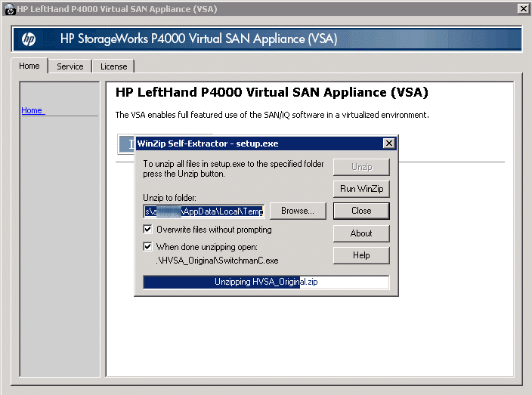Click the Close button in WinZip dialog
Image resolution: width=532 pixels, height=395 pixels.
click(x=361, y=211)
